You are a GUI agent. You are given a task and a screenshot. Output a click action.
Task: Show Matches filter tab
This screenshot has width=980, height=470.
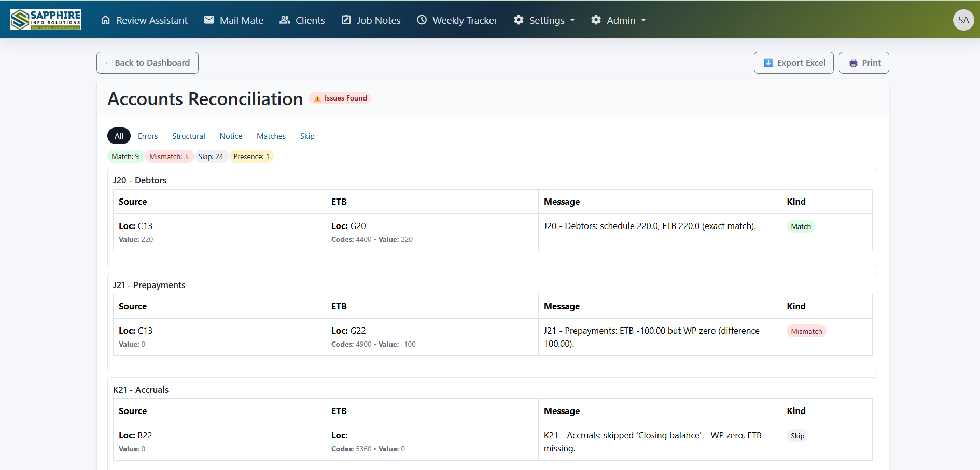pos(271,136)
